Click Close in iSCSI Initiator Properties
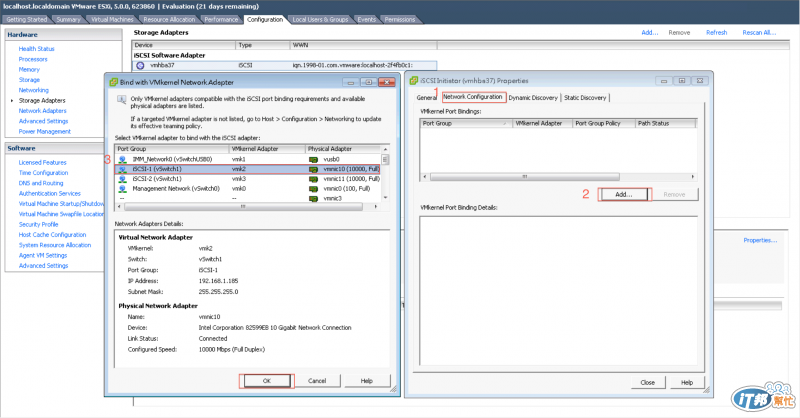This screenshot has width=800, height=418. click(x=647, y=382)
